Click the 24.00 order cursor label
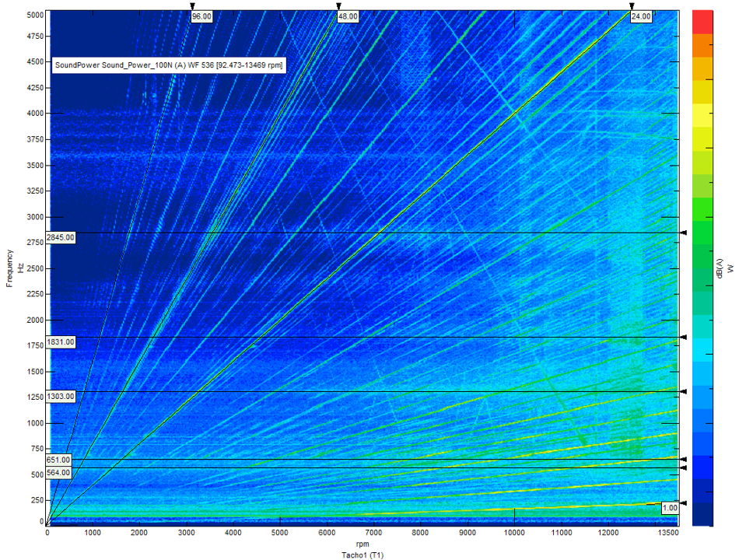 point(641,16)
